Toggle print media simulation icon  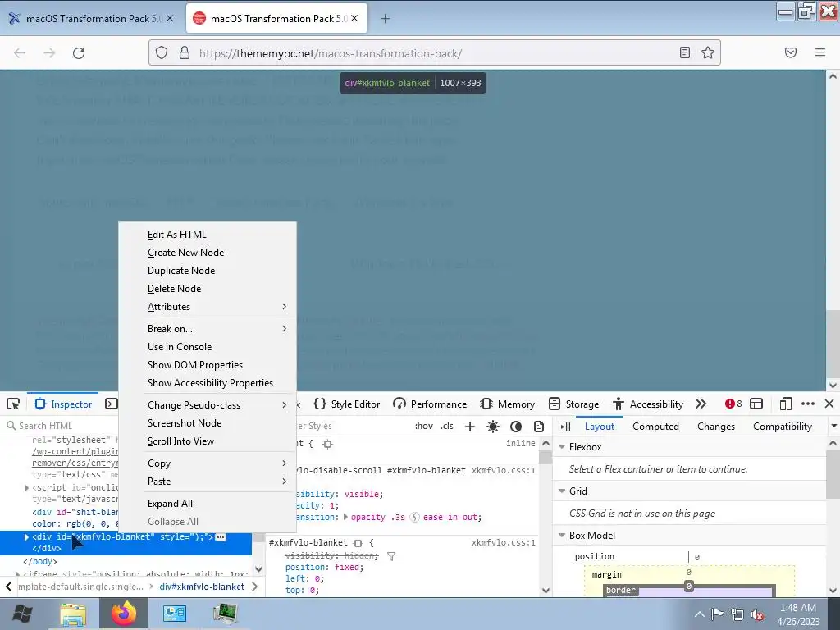coord(539,427)
